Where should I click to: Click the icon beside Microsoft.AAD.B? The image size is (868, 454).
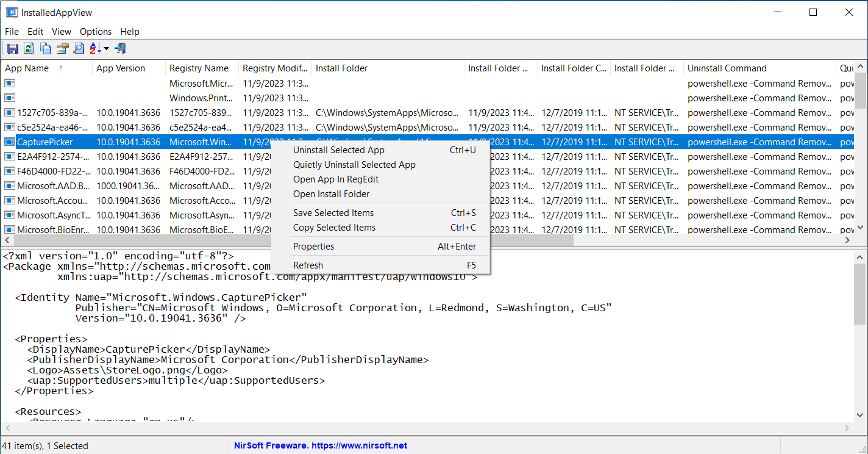[x=10, y=186]
